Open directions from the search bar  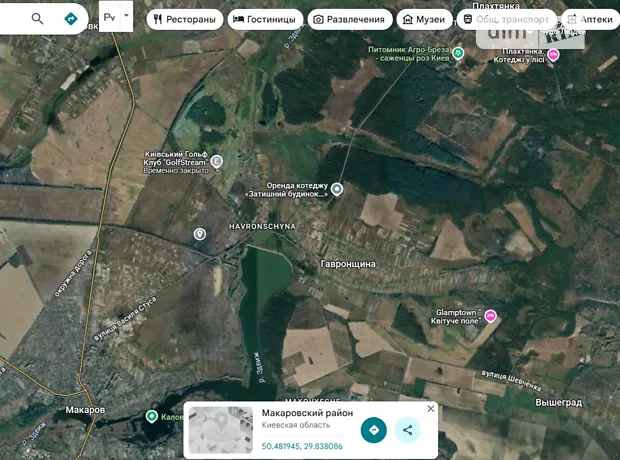point(70,19)
